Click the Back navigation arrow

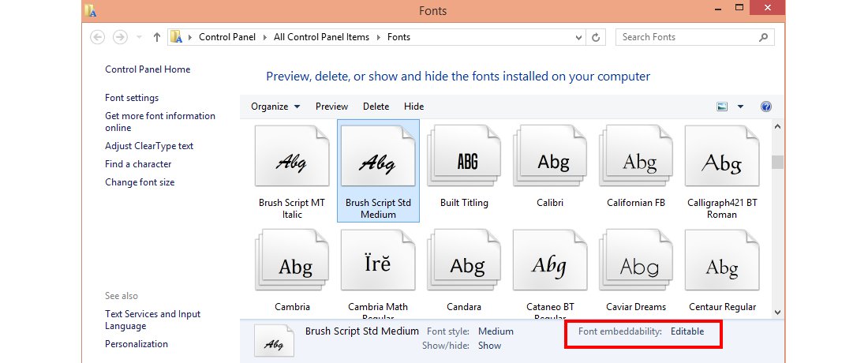click(x=97, y=37)
